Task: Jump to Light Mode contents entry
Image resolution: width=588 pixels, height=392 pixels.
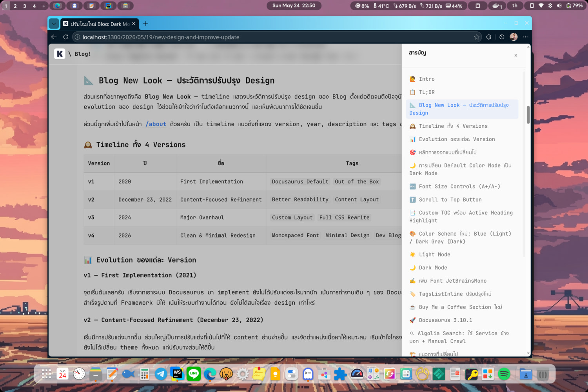Action: [463, 254]
